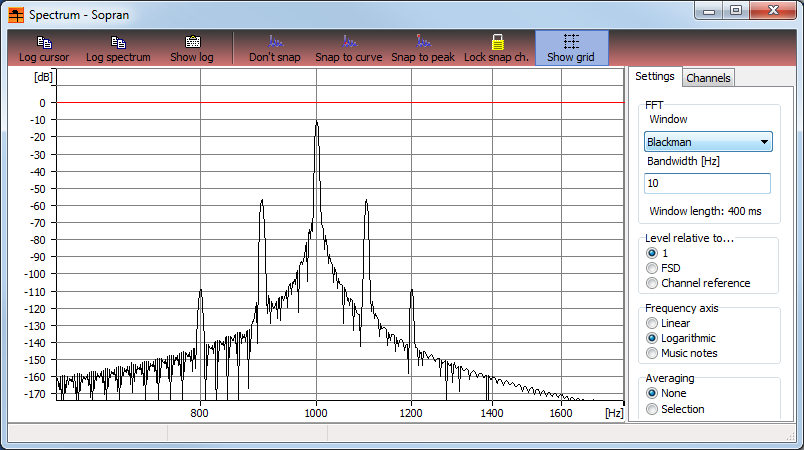Toggle the Lock snap channel padlock

(497, 42)
